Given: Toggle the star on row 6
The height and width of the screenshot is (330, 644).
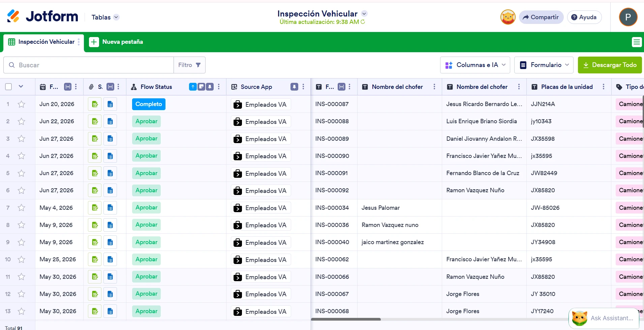Looking at the screenshot, I should (x=22, y=191).
